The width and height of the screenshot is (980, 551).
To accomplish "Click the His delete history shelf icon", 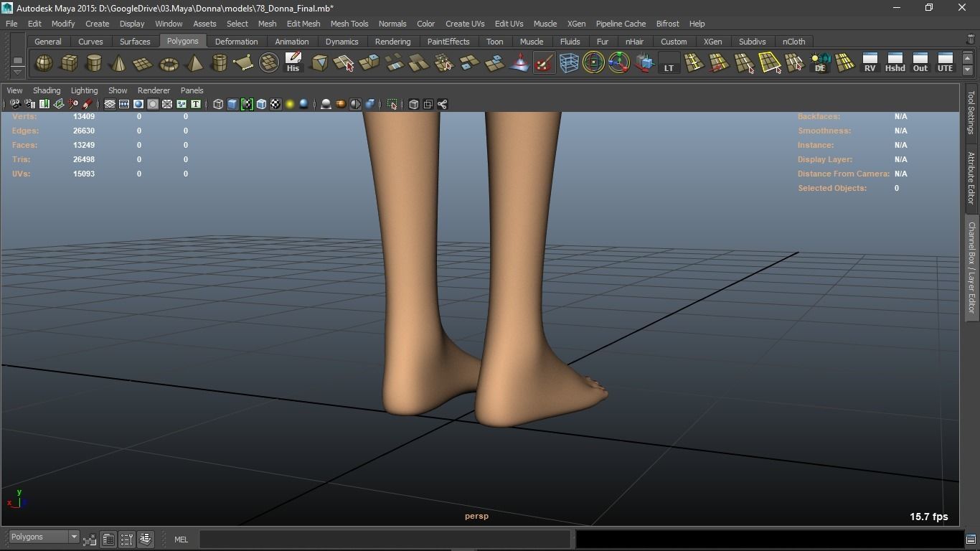I will coord(293,63).
